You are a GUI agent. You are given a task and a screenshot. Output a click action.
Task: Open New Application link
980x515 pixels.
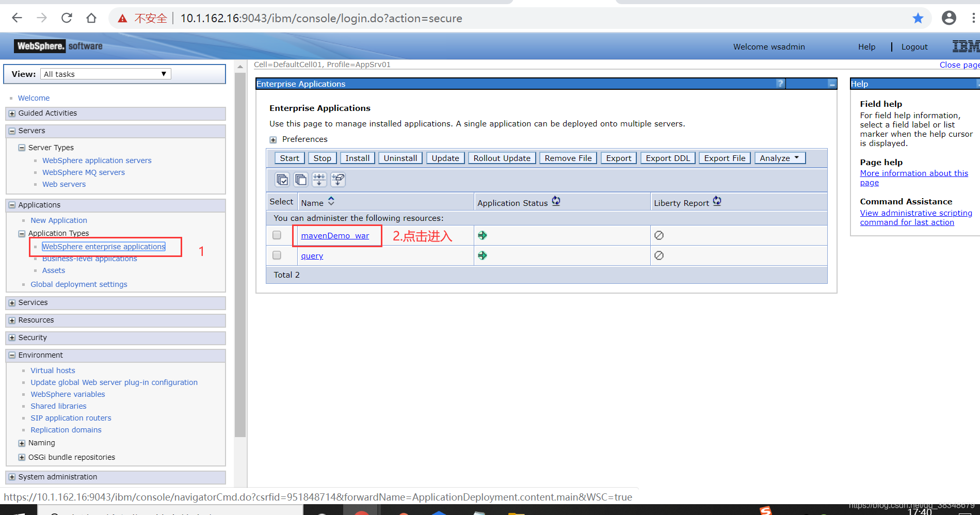pyautogui.click(x=59, y=220)
